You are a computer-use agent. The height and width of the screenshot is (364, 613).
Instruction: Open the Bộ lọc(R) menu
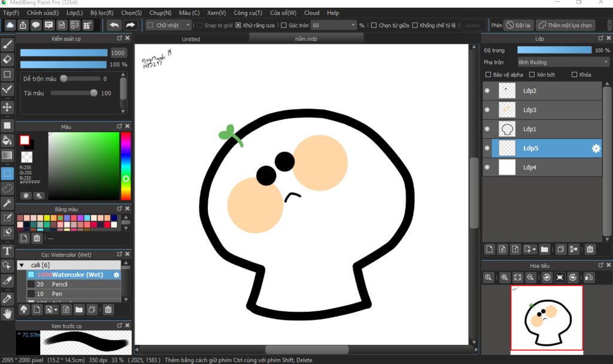pos(102,13)
